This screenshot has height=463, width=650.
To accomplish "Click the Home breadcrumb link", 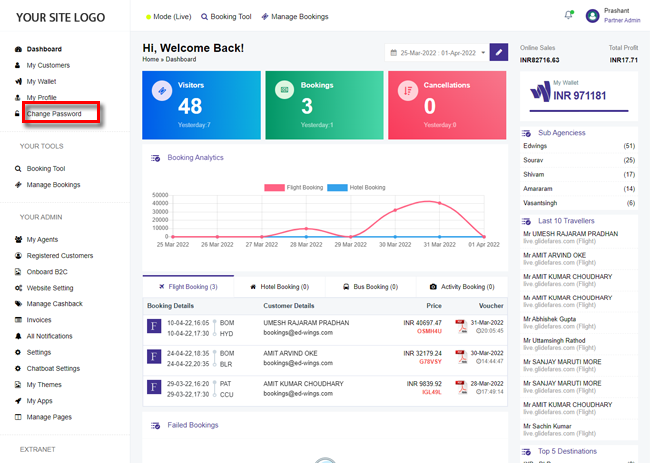I will click(150, 59).
